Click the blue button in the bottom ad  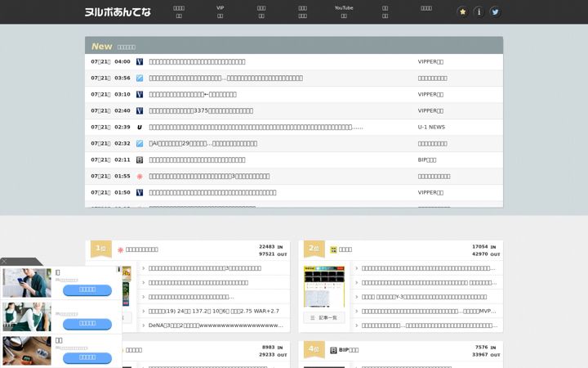point(87,357)
